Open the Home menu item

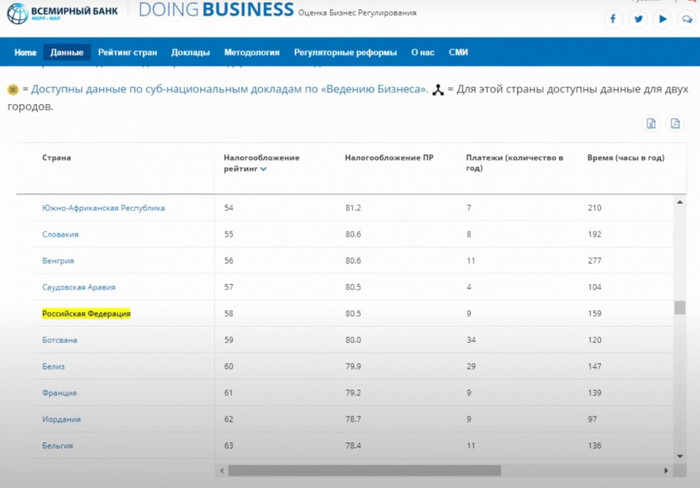point(25,52)
